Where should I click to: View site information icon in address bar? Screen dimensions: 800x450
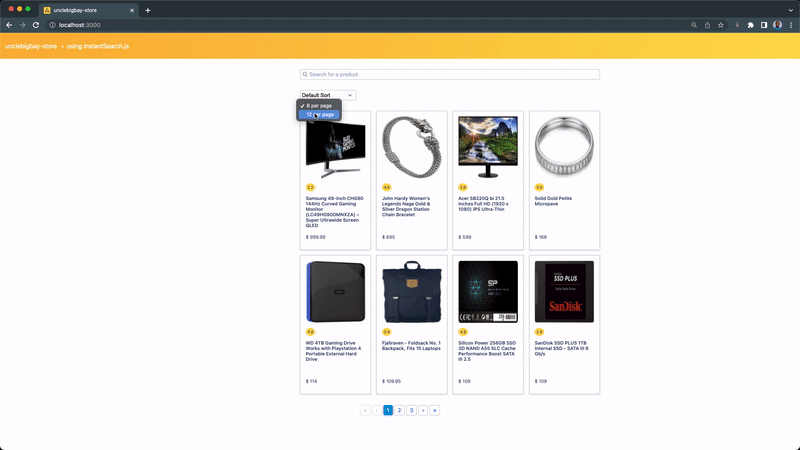[52, 25]
